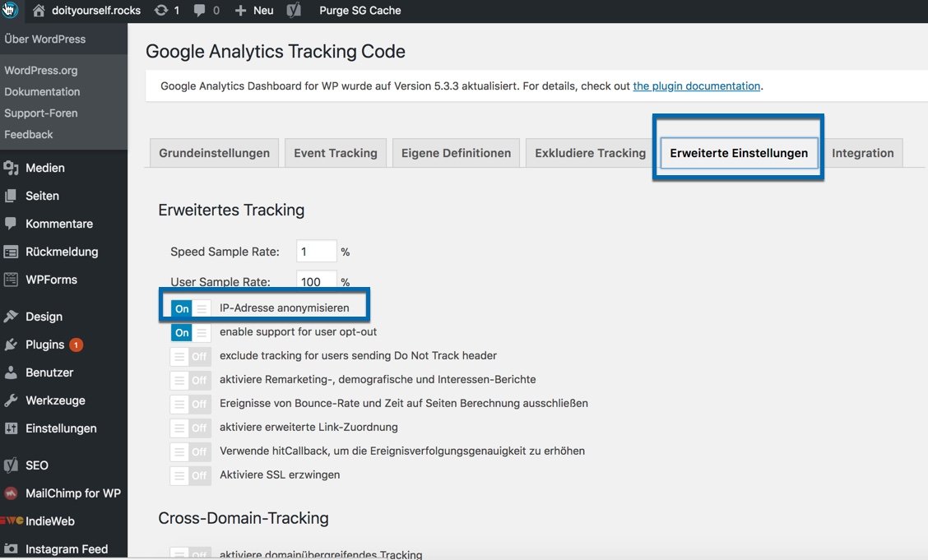
Task: Go to Werkzeuge in the sidebar
Action: (54, 400)
